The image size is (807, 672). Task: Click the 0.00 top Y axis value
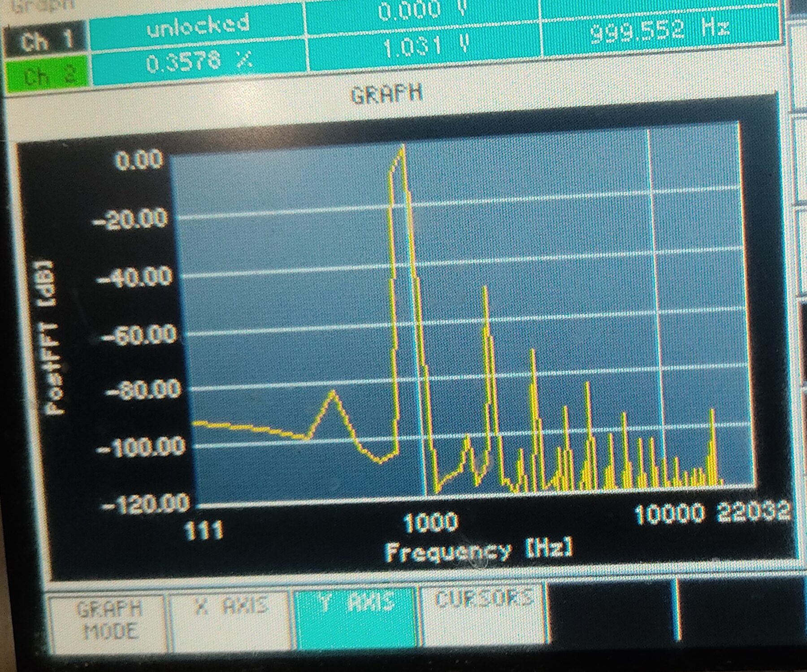pyautogui.click(x=139, y=160)
